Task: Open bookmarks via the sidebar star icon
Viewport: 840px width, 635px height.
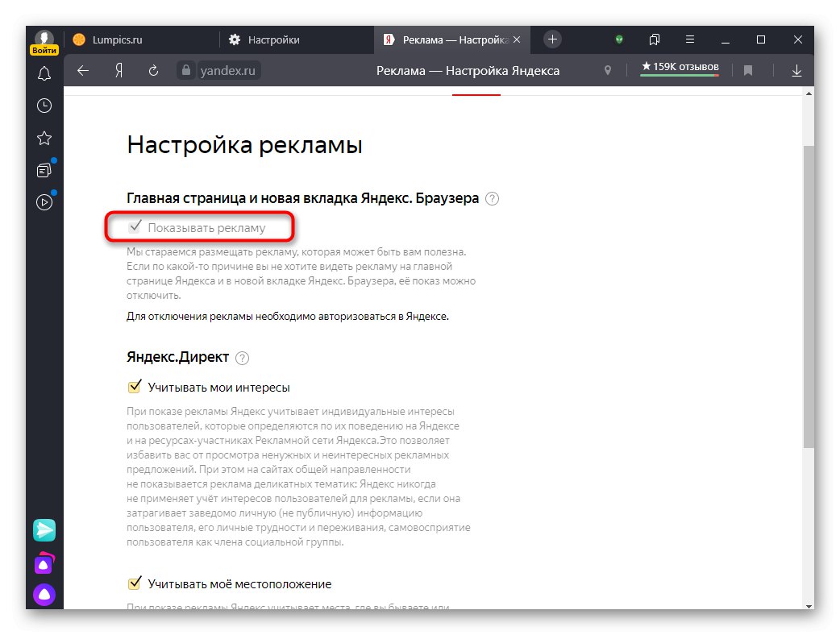Action: (44, 138)
